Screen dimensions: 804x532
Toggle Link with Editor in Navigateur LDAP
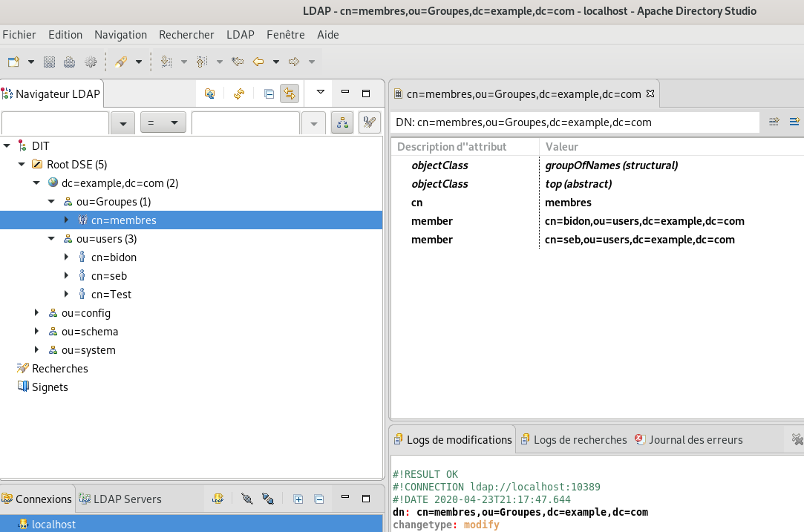290,93
